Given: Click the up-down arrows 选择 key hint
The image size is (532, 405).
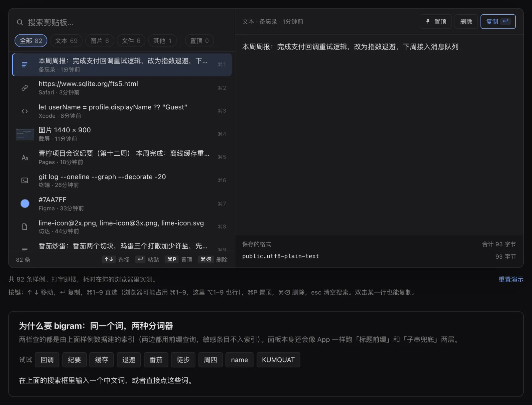Looking at the screenshot, I should [x=109, y=259].
